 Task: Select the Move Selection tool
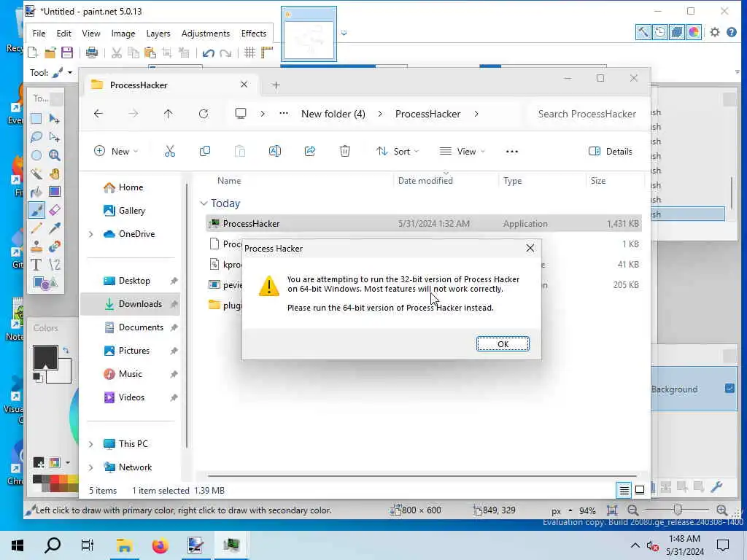[55, 137]
